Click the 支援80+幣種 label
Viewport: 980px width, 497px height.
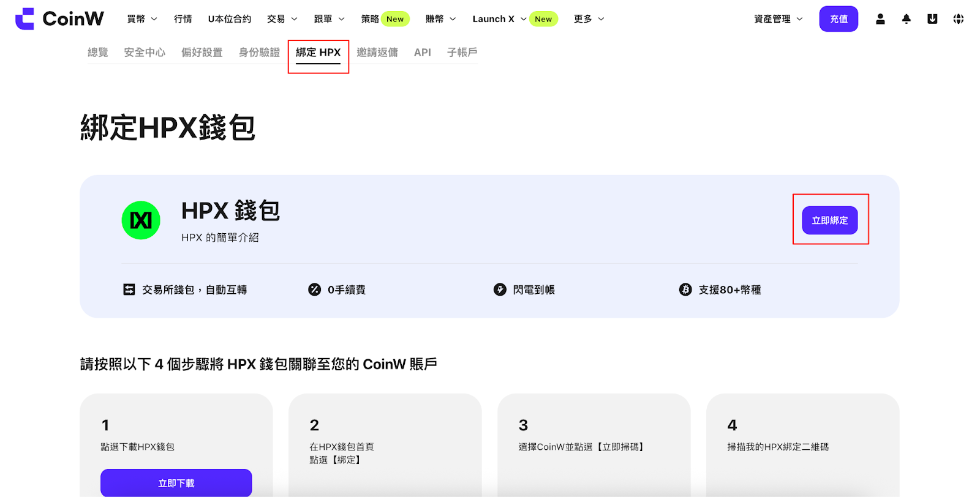click(x=730, y=290)
